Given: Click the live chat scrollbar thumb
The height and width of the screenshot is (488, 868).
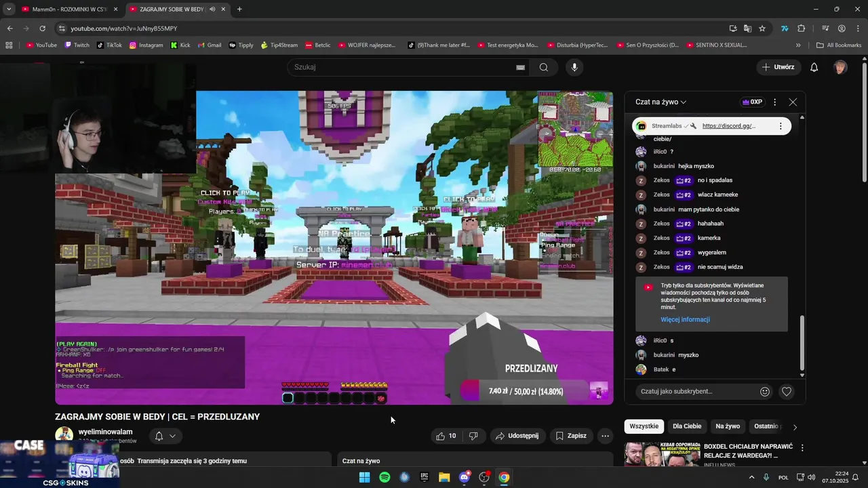Looking at the screenshot, I should [802, 342].
